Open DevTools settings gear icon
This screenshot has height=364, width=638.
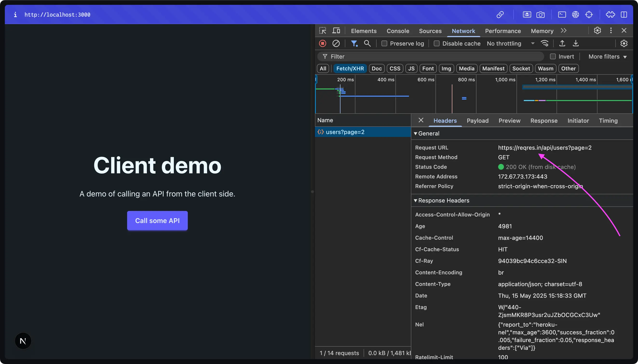597,31
